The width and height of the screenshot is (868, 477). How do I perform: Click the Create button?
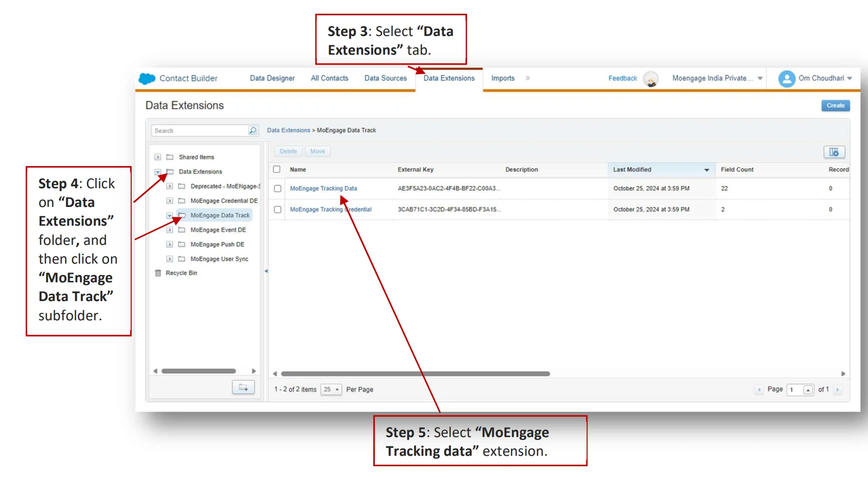pos(835,105)
